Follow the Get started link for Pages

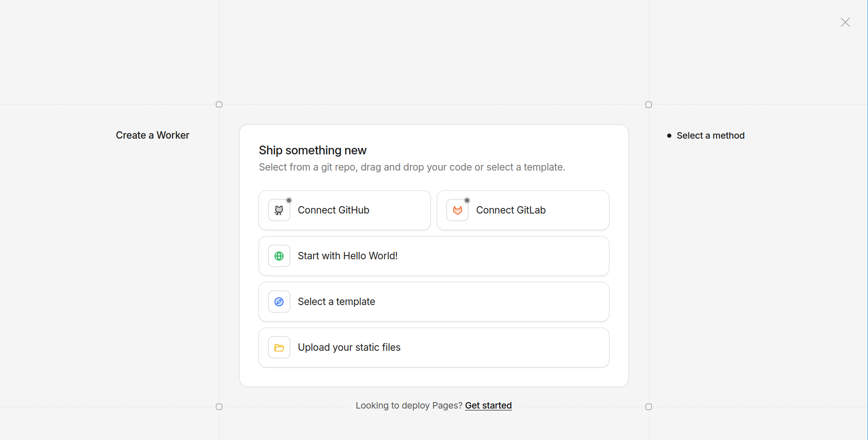pyautogui.click(x=489, y=405)
